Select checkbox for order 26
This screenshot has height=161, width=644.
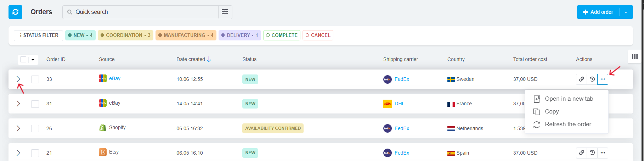[35, 128]
